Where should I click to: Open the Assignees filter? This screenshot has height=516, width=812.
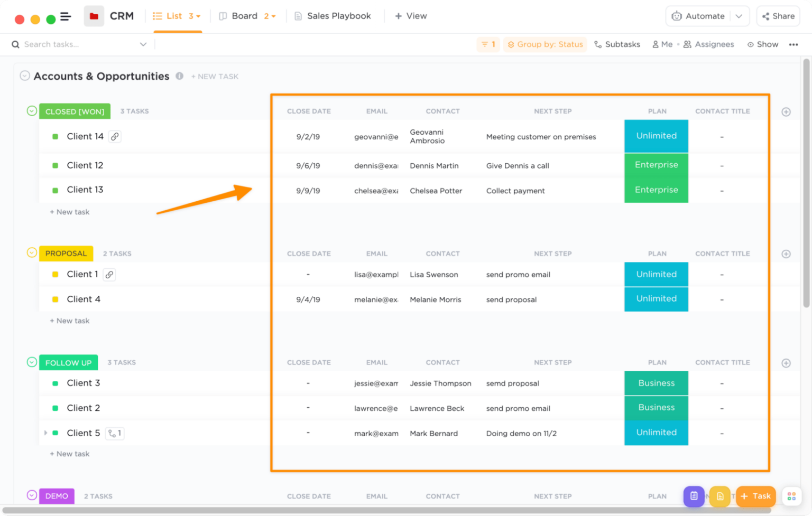[708, 44]
